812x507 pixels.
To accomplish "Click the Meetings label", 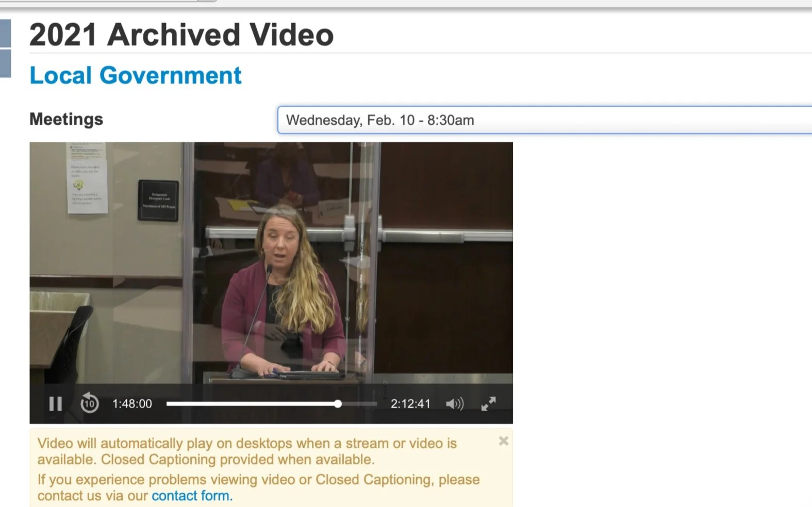I will pos(67,119).
